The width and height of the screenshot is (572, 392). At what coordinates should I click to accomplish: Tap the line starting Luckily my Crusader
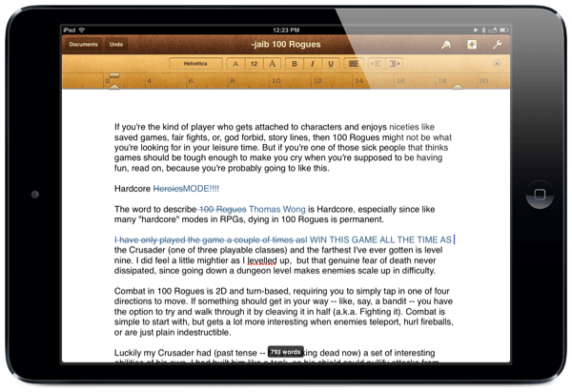(x=275, y=353)
